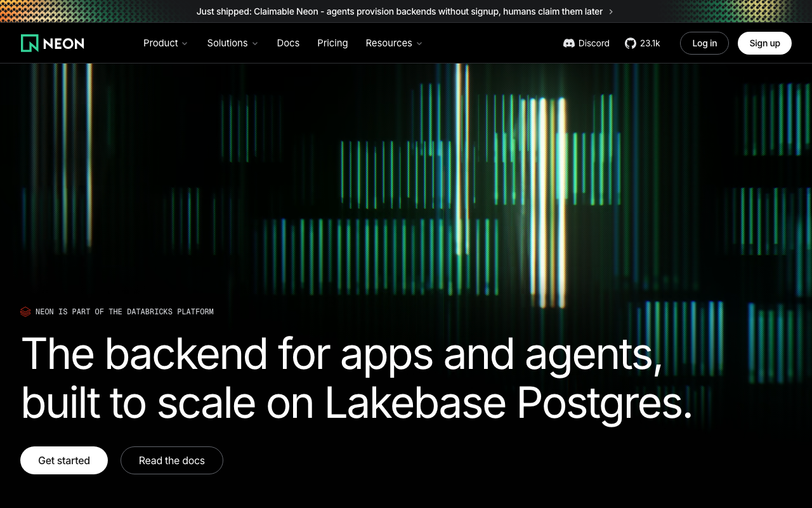Click the Neon logo in the header
The width and height of the screenshot is (812, 508).
53,43
